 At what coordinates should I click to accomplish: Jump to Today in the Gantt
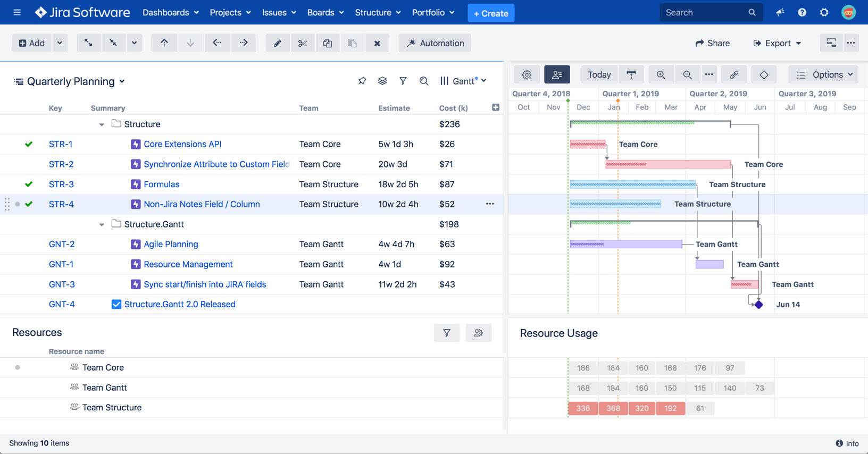(x=599, y=75)
